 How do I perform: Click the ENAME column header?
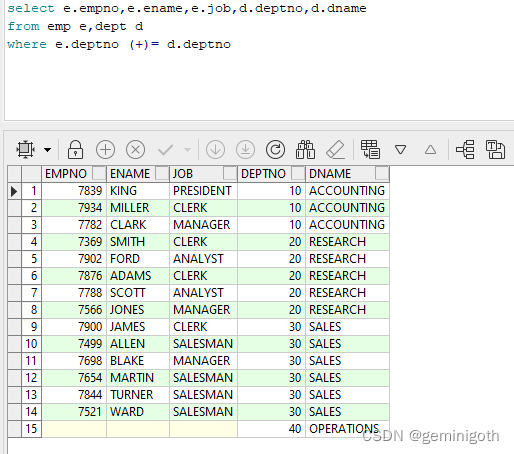(x=130, y=174)
